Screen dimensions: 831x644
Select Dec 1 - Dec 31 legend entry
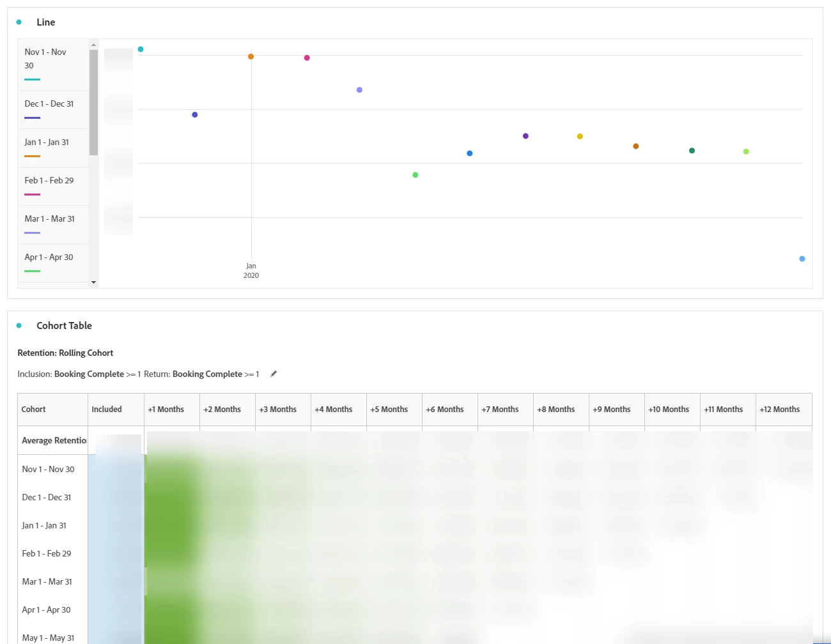point(53,109)
